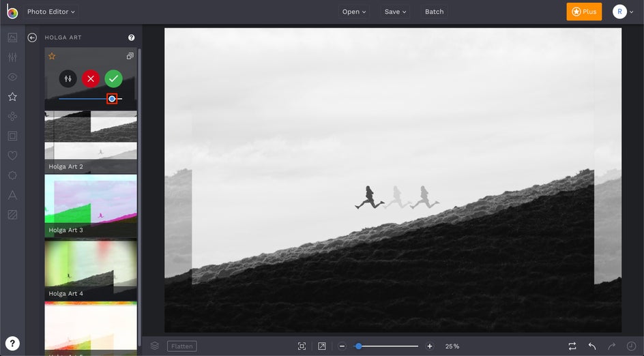Image resolution: width=644 pixels, height=356 pixels.
Task: Select the Effects star sidebar icon
Action: [x=12, y=97]
